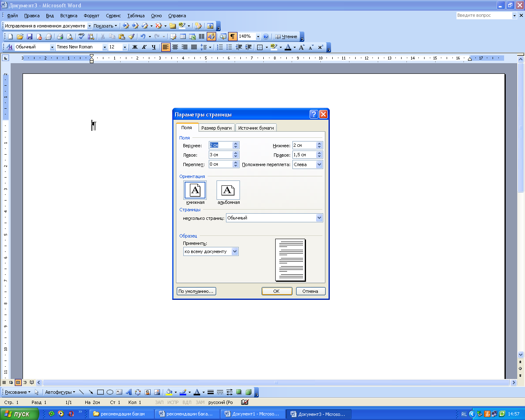The image size is (525, 420).
Task: Open Применить ко всему документу dropdown
Action: 235,251
